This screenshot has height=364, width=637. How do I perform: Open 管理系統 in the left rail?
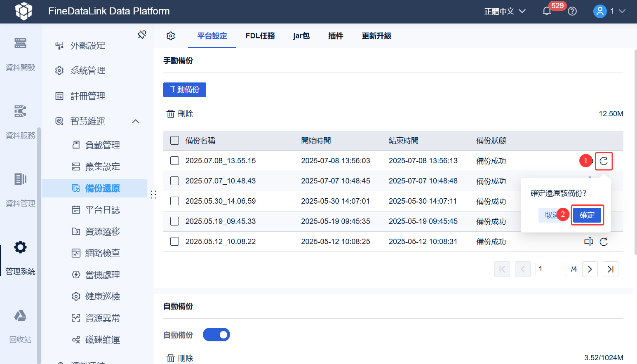coord(20,258)
